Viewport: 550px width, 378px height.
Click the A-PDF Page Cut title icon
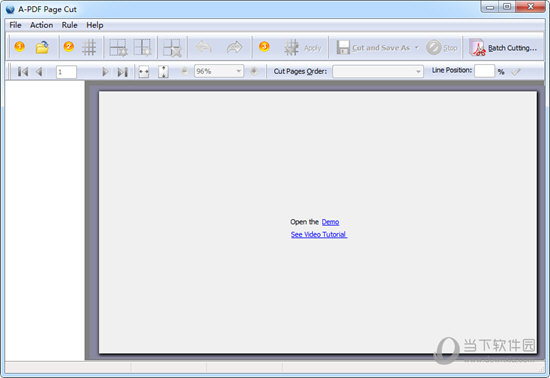pyautogui.click(x=10, y=9)
